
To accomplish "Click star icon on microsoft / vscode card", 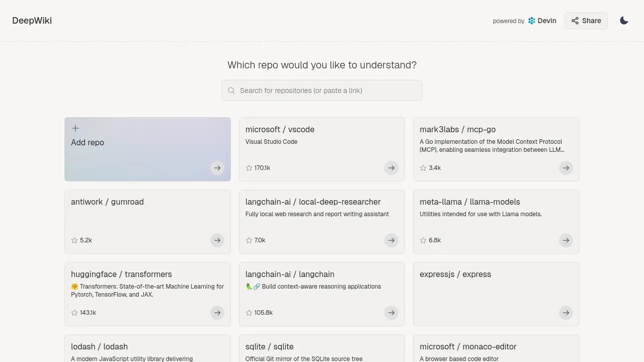I will tap(249, 168).
